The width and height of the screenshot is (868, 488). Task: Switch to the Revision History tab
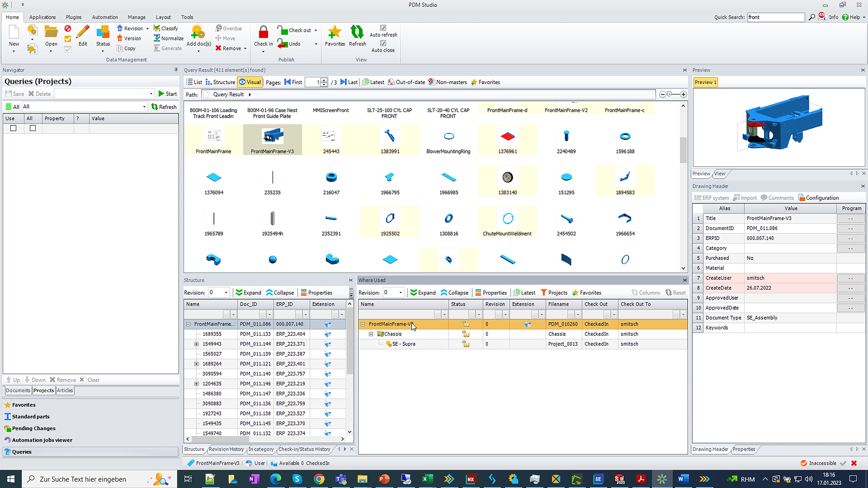[226, 449]
